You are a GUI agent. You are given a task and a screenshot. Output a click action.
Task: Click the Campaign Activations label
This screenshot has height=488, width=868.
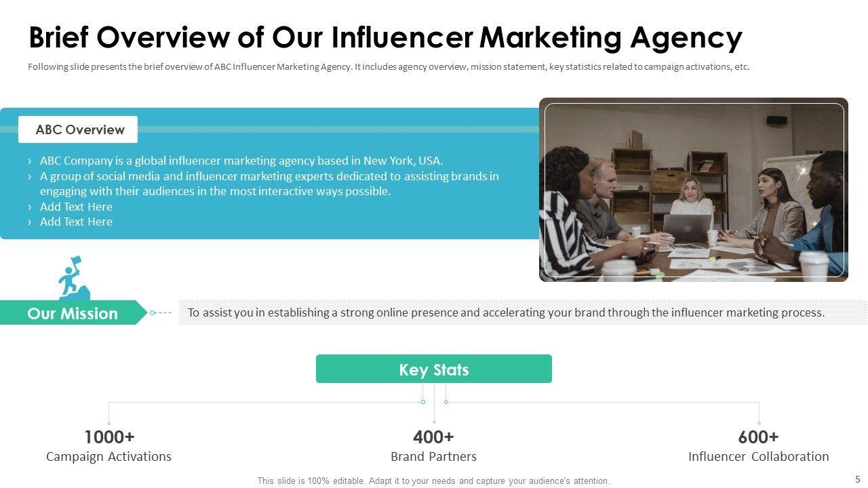click(108, 456)
